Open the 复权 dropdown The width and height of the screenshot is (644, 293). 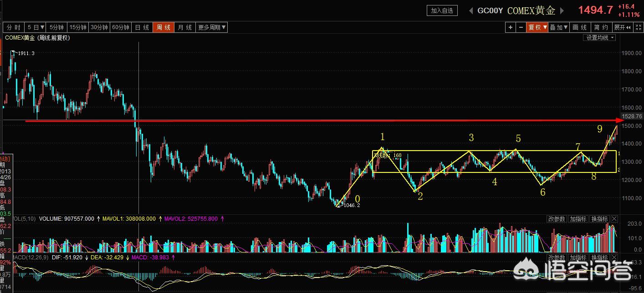pyautogui.click(x=537, y=27)
